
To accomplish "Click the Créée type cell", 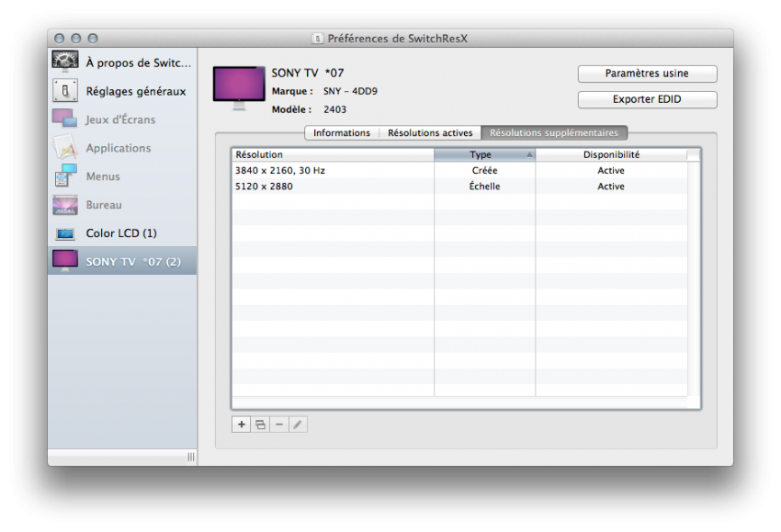I will click(484, 170).
